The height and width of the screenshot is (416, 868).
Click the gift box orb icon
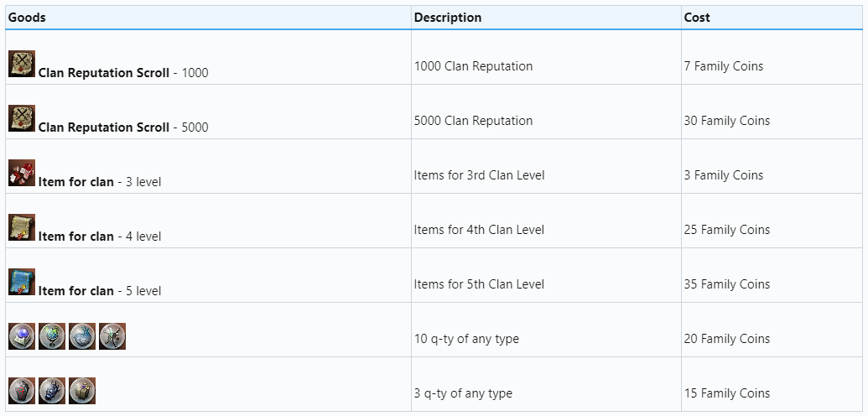click(82, 391)
